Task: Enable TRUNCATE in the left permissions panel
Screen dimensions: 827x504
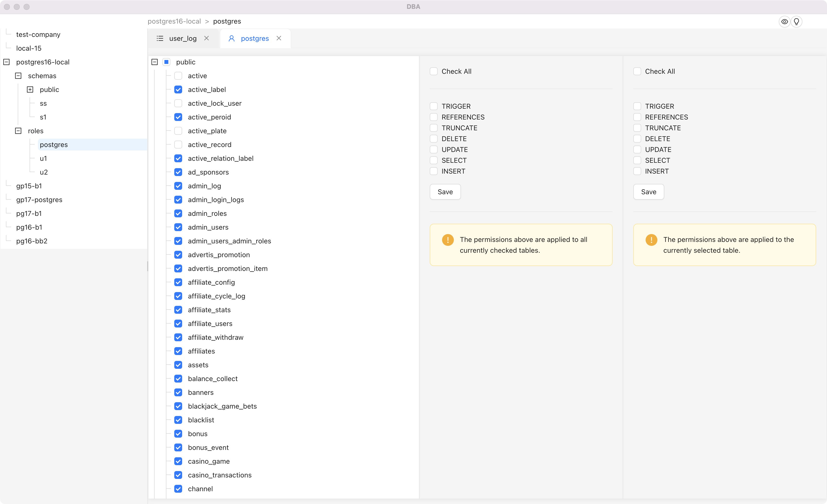Action: (x=434, y=128)
